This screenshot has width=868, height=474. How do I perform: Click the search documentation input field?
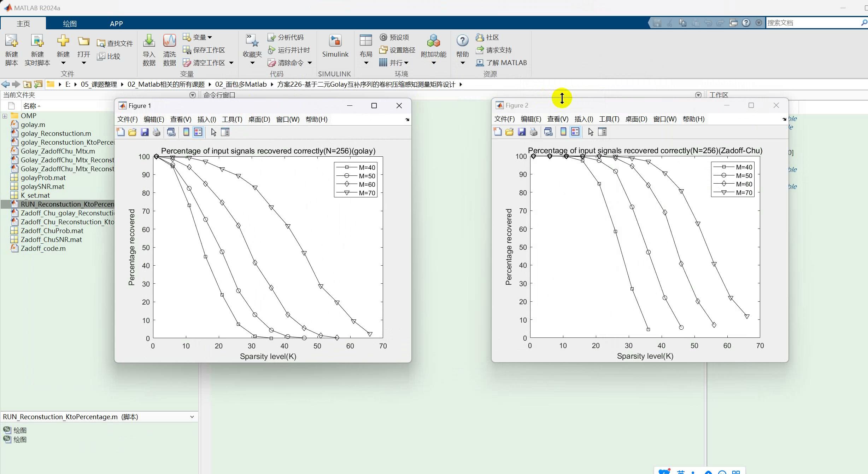point(813,23)
